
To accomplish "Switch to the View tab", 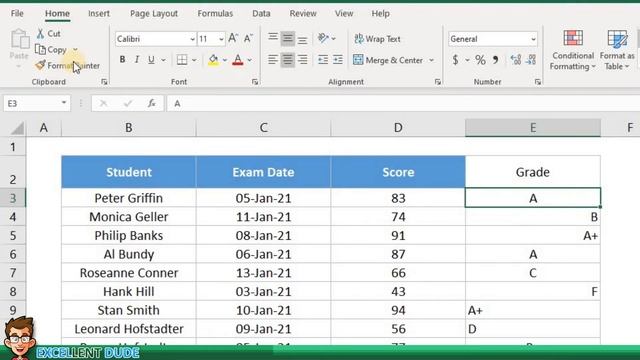I will [x=344, y=13].
